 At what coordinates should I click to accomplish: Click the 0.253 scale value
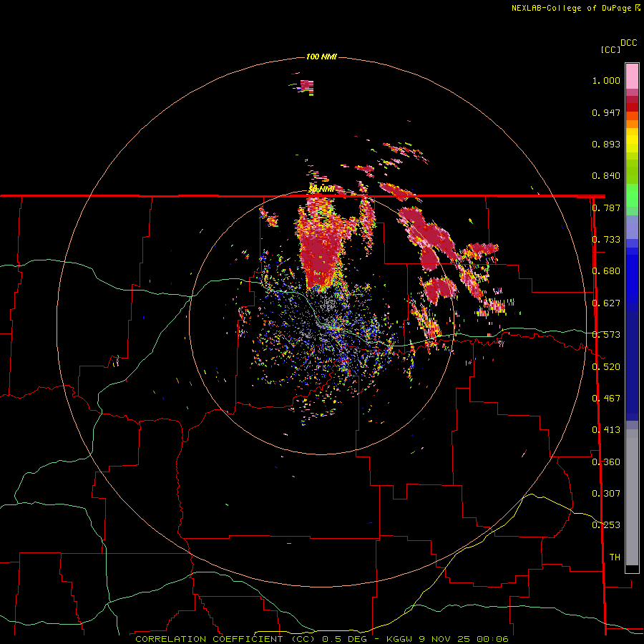click(x=606, y=525)
